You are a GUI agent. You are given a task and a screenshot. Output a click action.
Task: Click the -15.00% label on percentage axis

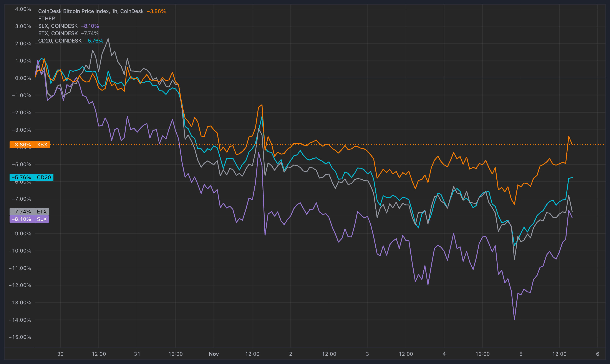(20, 337)
